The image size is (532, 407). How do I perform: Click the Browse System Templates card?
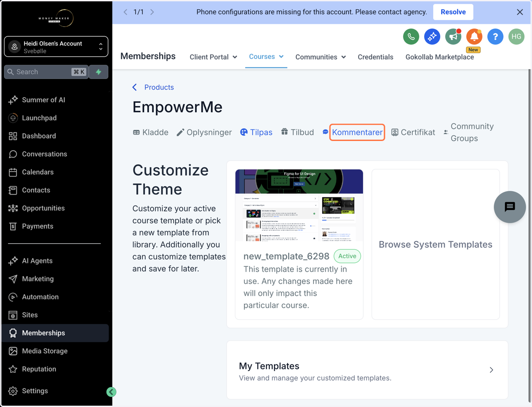435,244
